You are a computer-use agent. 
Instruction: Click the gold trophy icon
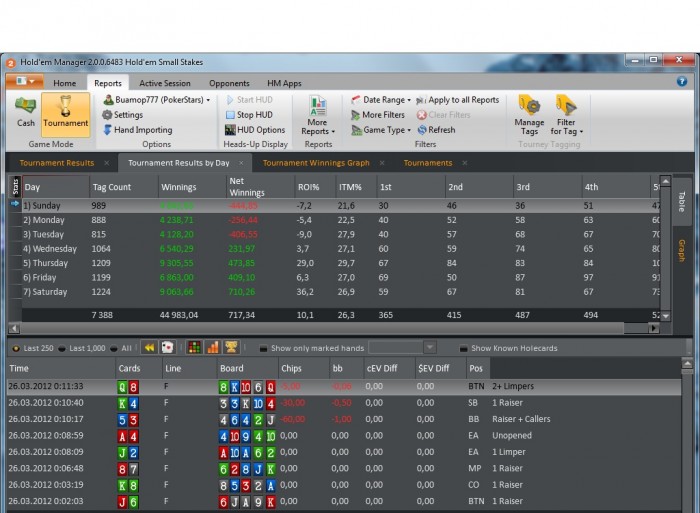tap(231, 347)
